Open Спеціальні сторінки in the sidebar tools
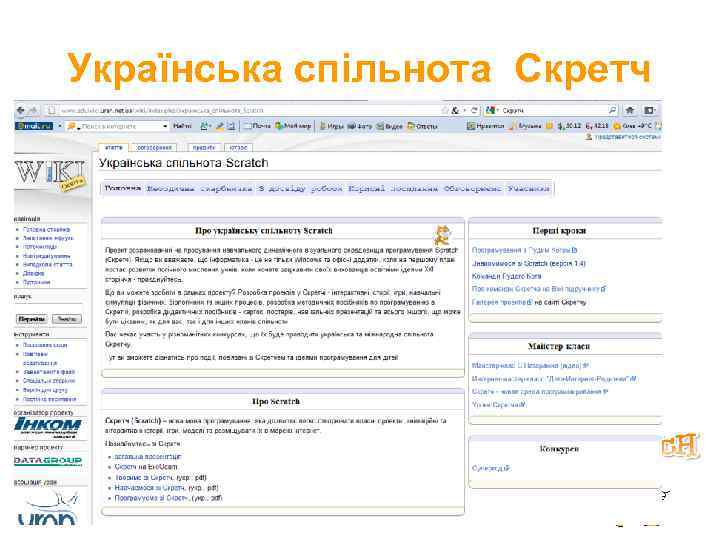The width and height of the screenshot is (720, 540). pyautogui.click(x=49, y=381)
